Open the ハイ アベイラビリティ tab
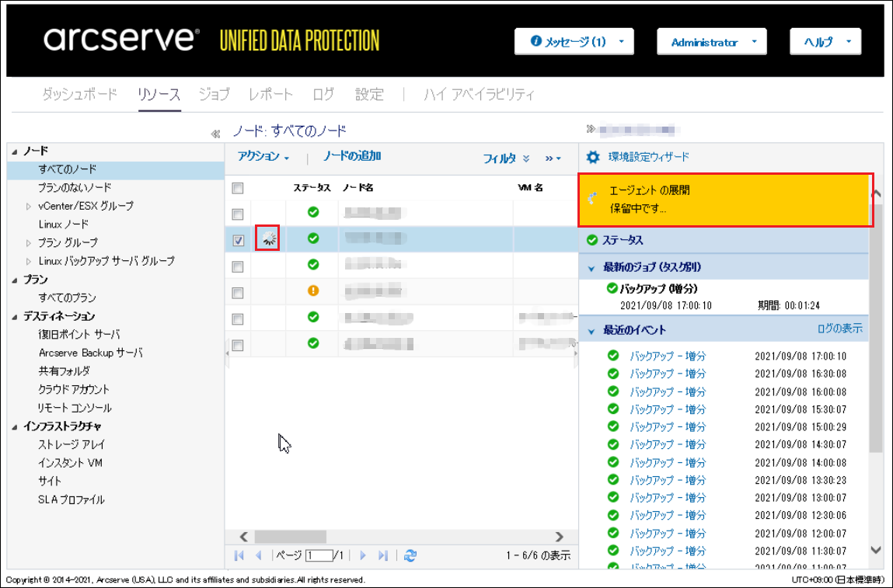The width and height of the screenshot is (893, 588). pyautogui.click(x=479, y=94)
